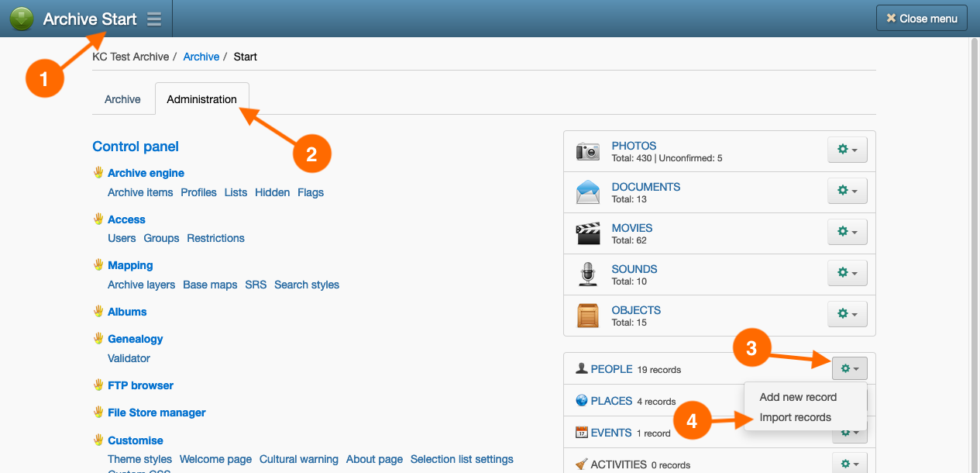Open the Archive items link
Image resolution: width=980 pixels, height=473 pixels.
coord(140,192)
